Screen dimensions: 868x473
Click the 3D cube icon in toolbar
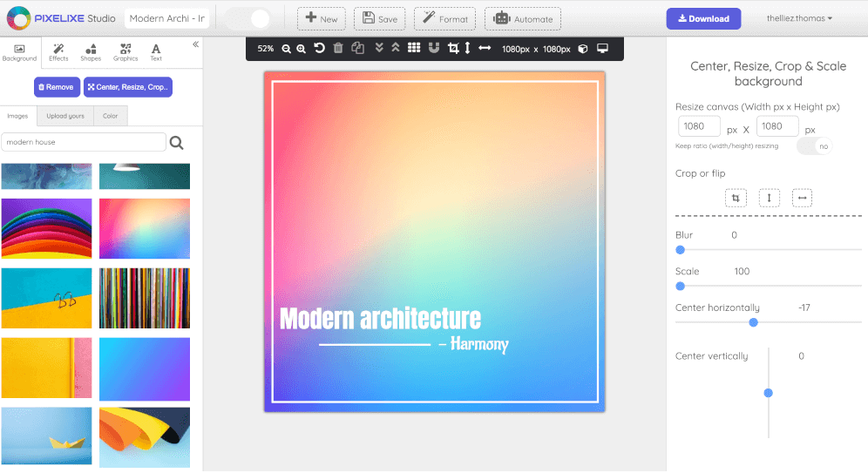point(583,49)
